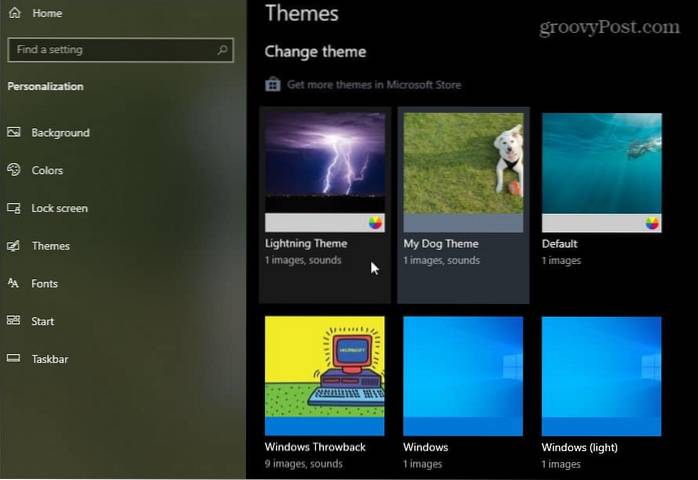Click the Home icon in sidebar
Image resolution: width=698 pixels, height=480 pixels.
[15, 14]
